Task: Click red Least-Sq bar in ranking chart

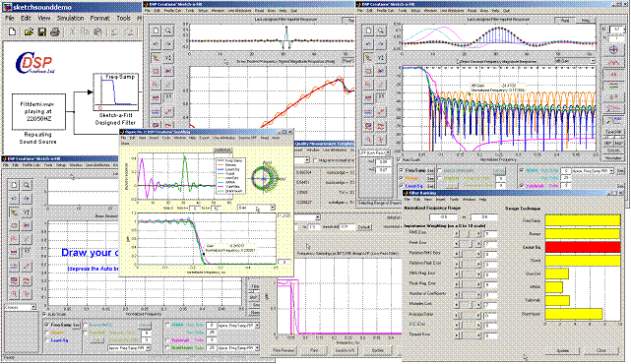Action: (583, 247)
